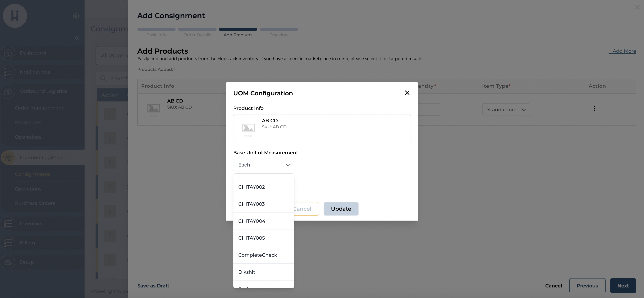Image resolution: width=644 pixels, height=298 pixels.
Task: Open the three-dot action menu for AB CD
Action: pos(595,109)
